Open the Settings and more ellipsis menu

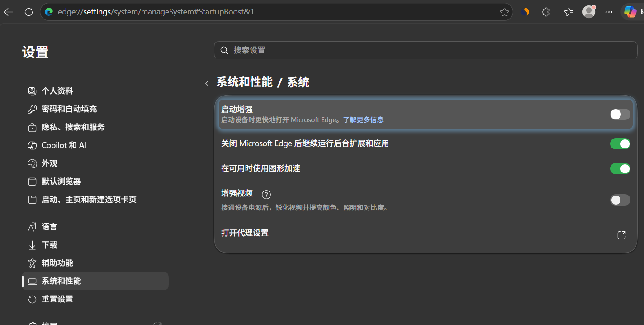tap(609, 12)
